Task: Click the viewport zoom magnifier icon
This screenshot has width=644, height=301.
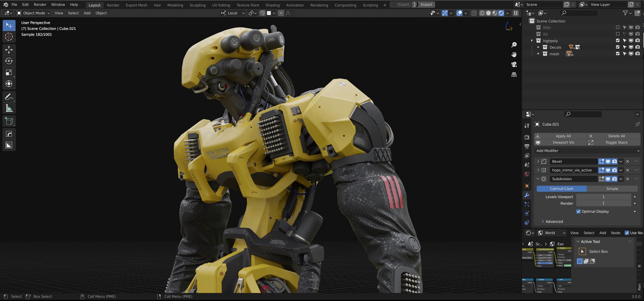Action: coord(514,45)
